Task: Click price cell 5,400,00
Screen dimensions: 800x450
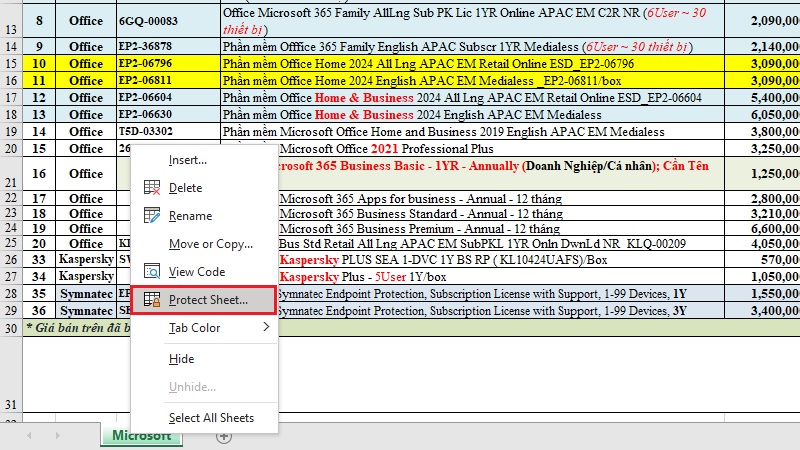Action: 762,97
